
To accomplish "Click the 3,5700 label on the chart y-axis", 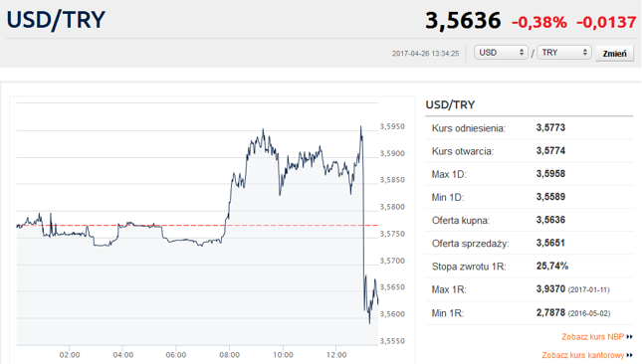I will point(392,261).
